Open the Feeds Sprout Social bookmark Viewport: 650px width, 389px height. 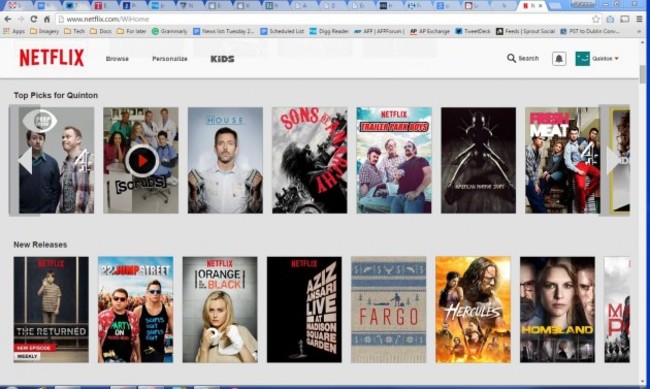(x=525, y=31)
